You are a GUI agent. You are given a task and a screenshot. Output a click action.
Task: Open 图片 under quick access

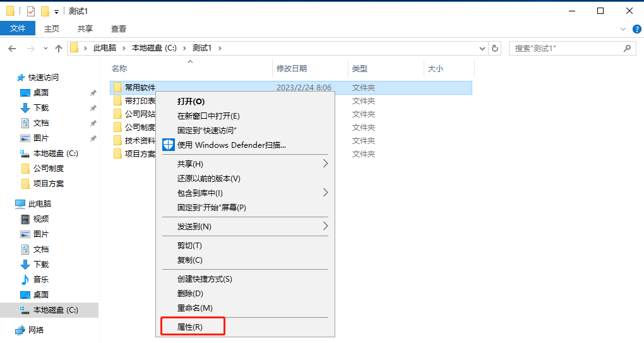pos(41,138)
